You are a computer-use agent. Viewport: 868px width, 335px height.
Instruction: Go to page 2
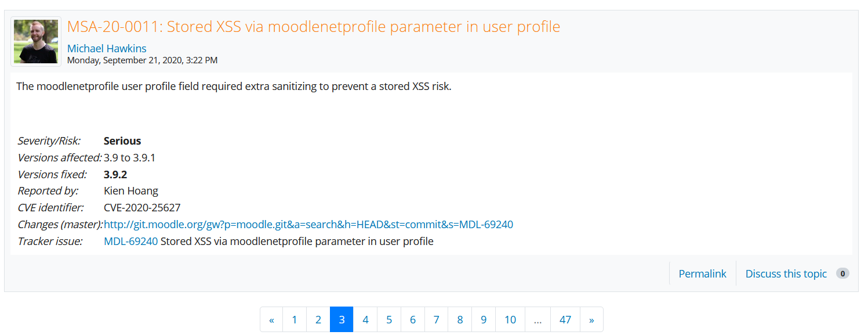(x=318, y=319)
